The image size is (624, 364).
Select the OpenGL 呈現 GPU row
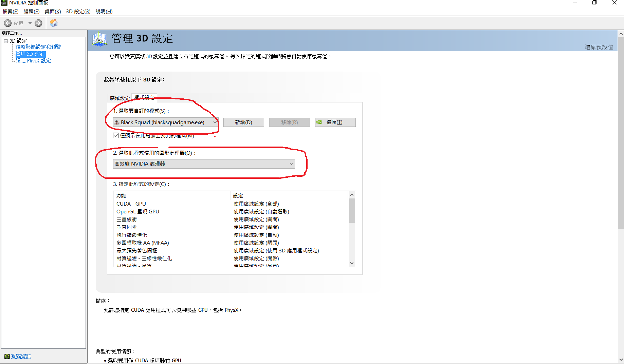[x=231, y=212]
